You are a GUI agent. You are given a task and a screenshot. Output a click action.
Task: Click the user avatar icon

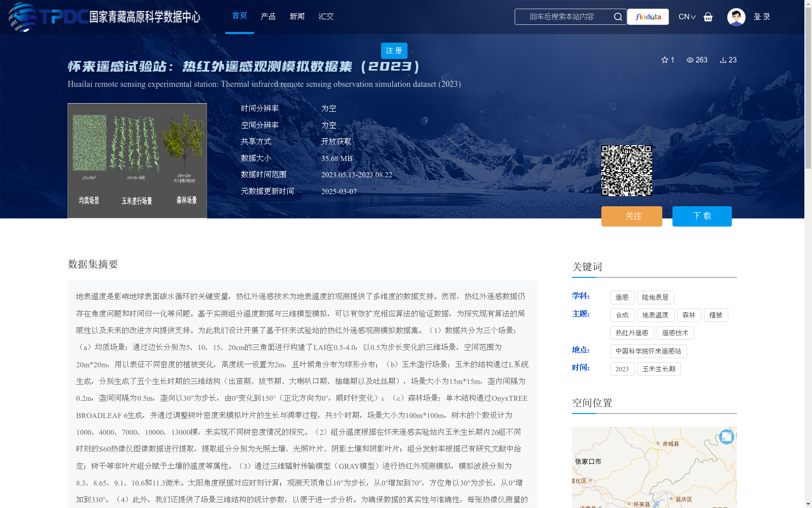[736, 17]
